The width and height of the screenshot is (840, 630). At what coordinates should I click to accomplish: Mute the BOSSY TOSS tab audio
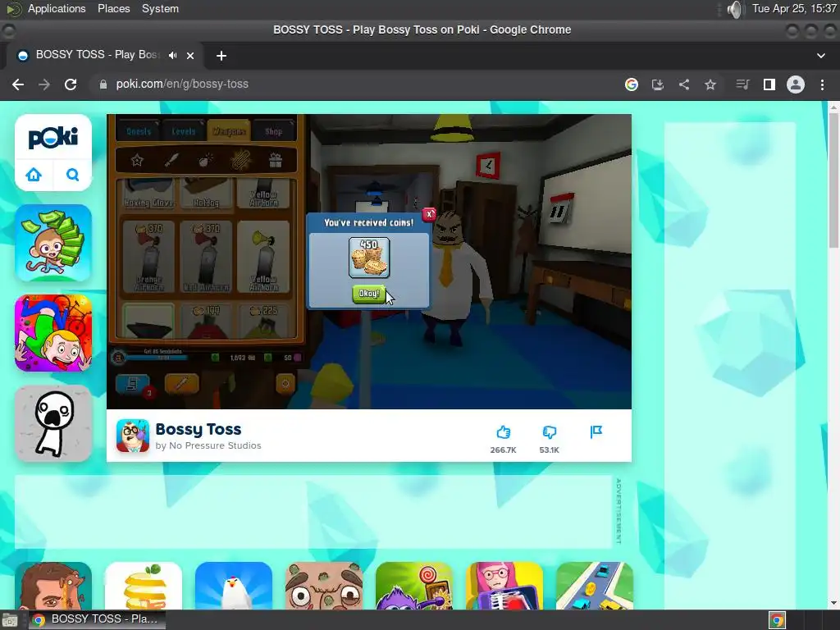click(x=172, y=55)
